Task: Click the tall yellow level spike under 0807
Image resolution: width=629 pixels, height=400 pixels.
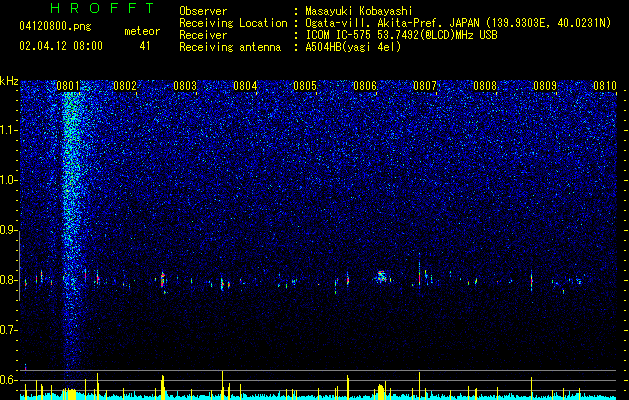Action: click(x=420, y=386)
